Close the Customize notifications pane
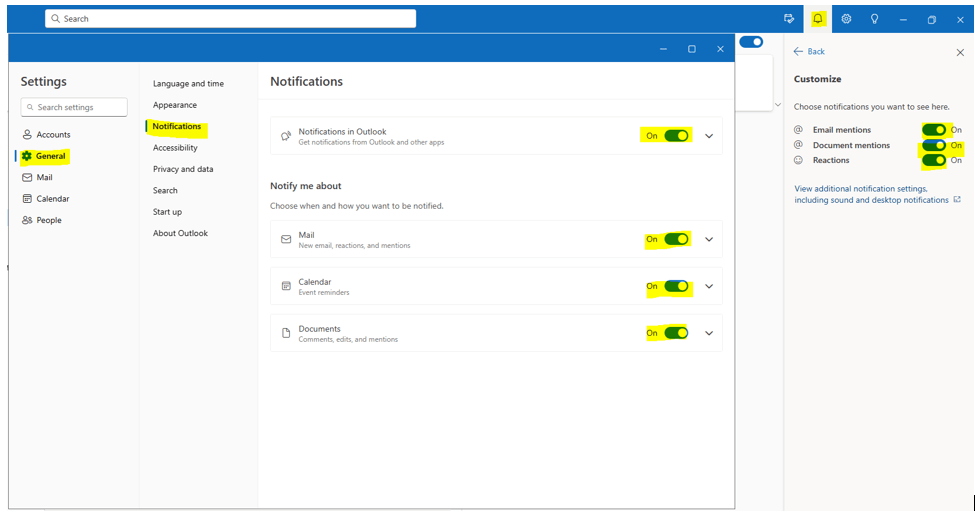The image size is (975, 513). pyautogui.click(x=960, y=53)
